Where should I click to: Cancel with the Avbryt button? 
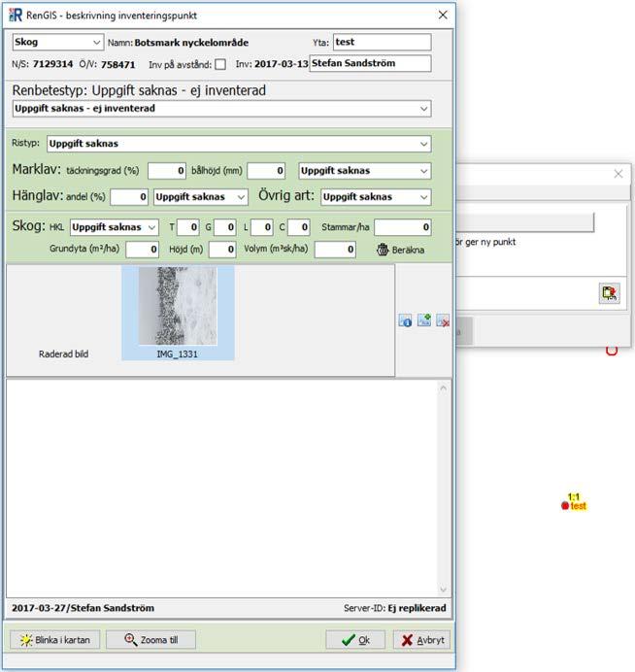tap(421, 640)
